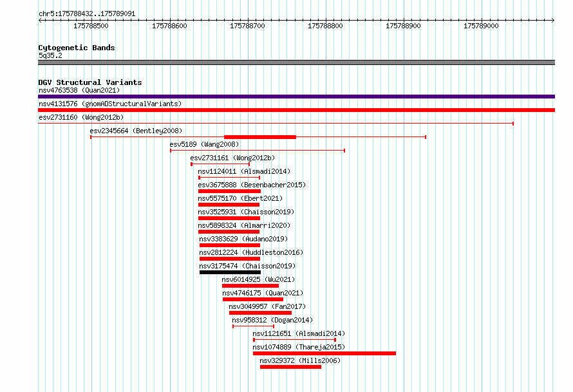573x392 pixels.
Task: Click the nsv1121651 (Alsmadi2014) label
Action: (x=299, y=333)
